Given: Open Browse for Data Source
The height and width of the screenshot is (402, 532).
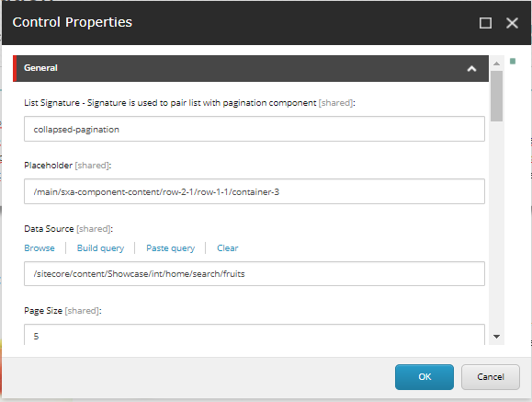Looking at the screenshot, I should tap(40, 248).
